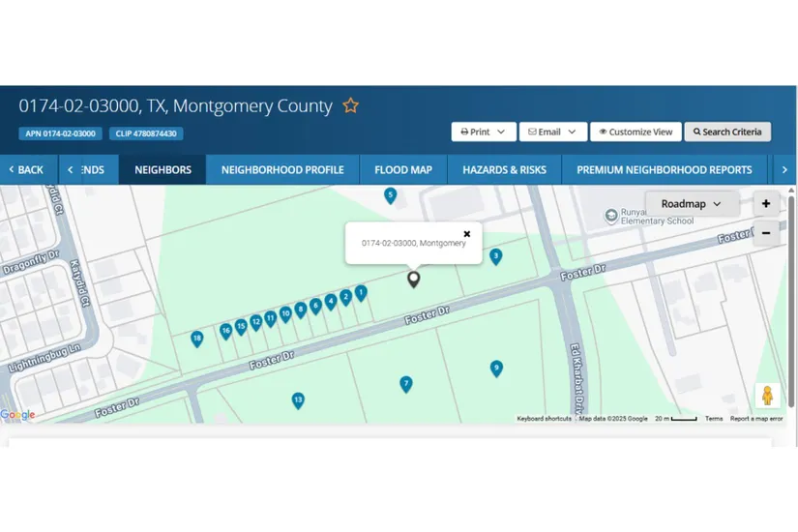Screen dimensions: 798x532
Task: Click neighbor map marker number 18
Action: pyautogui.click(x=197, y=339)
